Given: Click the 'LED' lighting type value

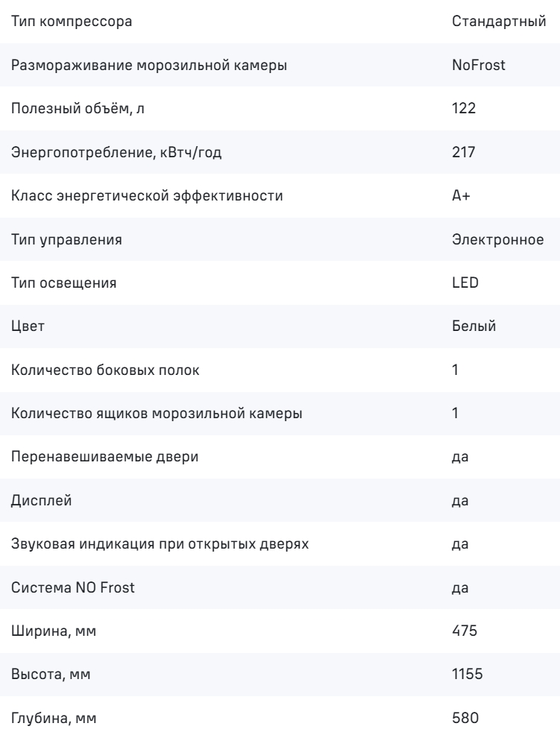Looking at the screenshot, I should [462, 283].
